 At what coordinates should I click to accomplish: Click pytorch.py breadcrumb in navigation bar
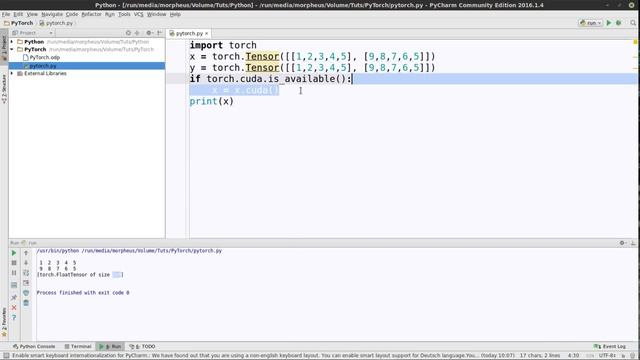pyautogui.click(x=56, y=23)
